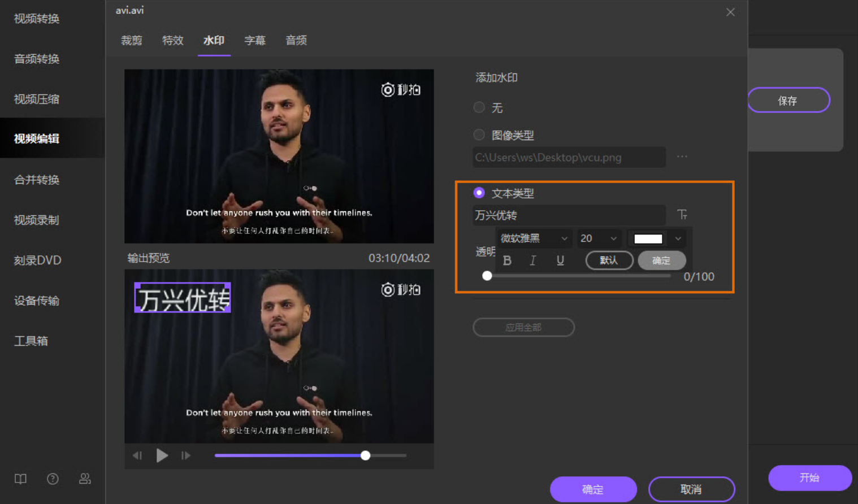Browse for watermark image file

point(682,157)
